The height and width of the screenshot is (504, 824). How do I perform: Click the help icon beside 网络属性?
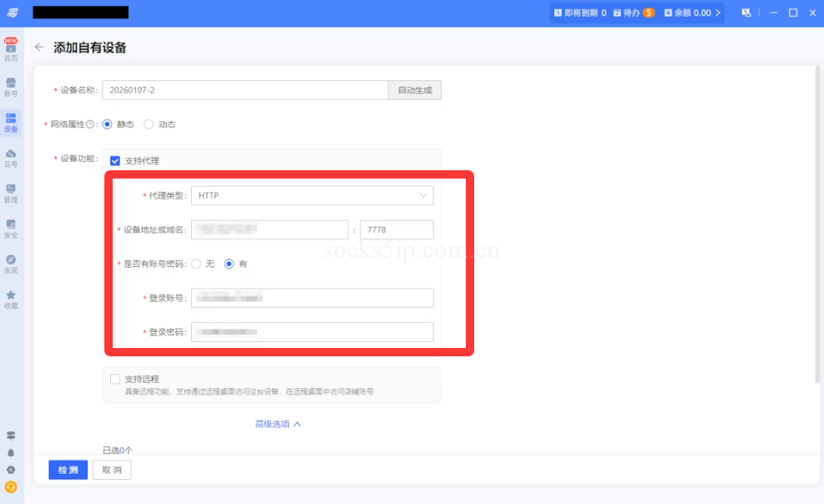[90, 124]
